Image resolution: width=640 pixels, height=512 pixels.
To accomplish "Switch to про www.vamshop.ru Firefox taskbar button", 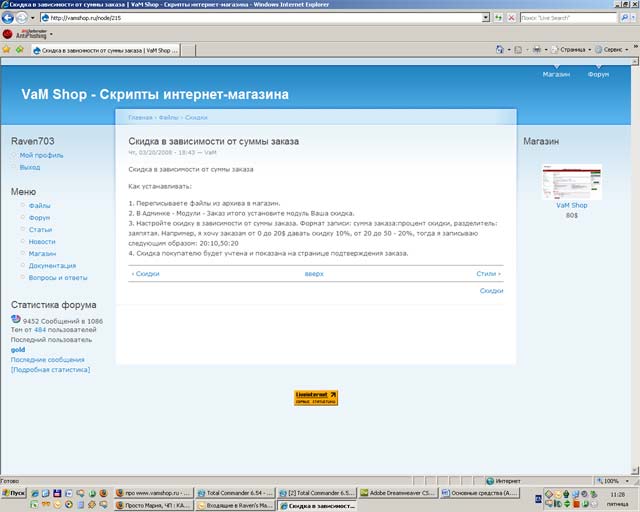I will (153, 493).
